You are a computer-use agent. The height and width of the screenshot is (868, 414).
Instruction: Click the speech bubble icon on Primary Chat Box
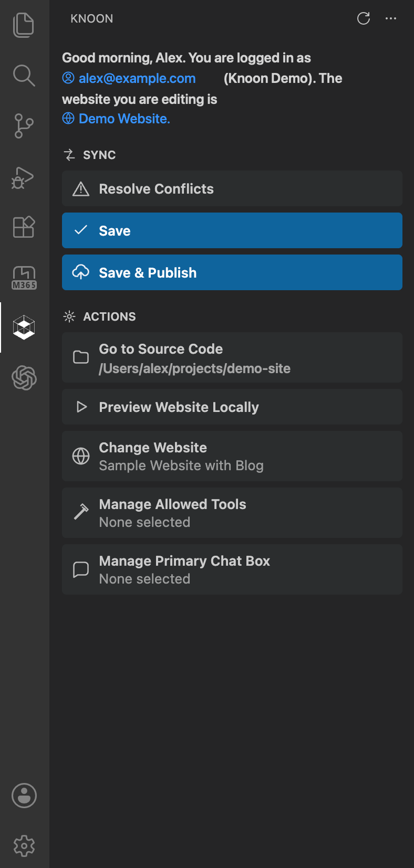click(81, 569)
